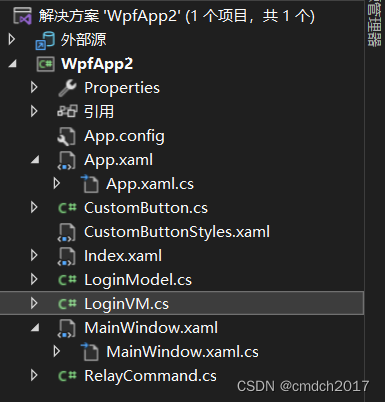Expand the CustomButton.cs node
Screen dimensions: 385x402
(x=34, y=208)
